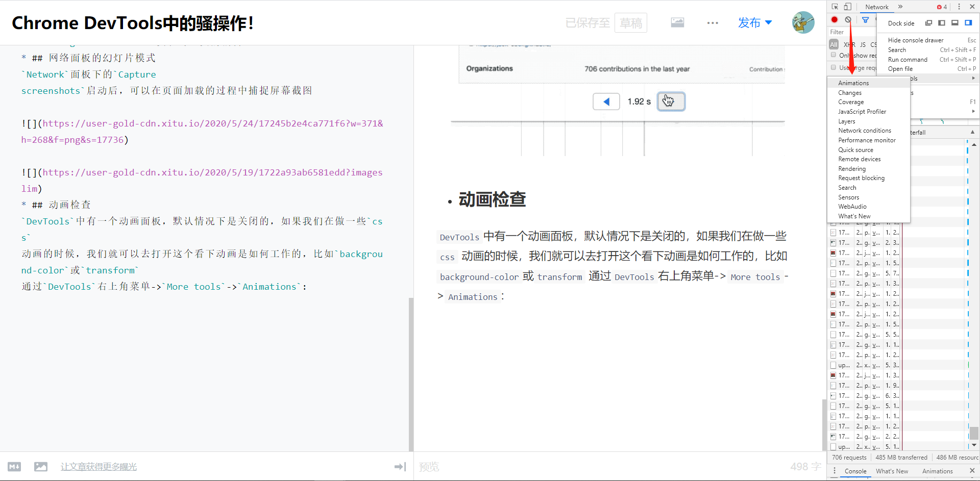This screenshot has width=980, height=481.
Task: Enable the 'Only show requests' checkbox
Action: tap(834, 55)
